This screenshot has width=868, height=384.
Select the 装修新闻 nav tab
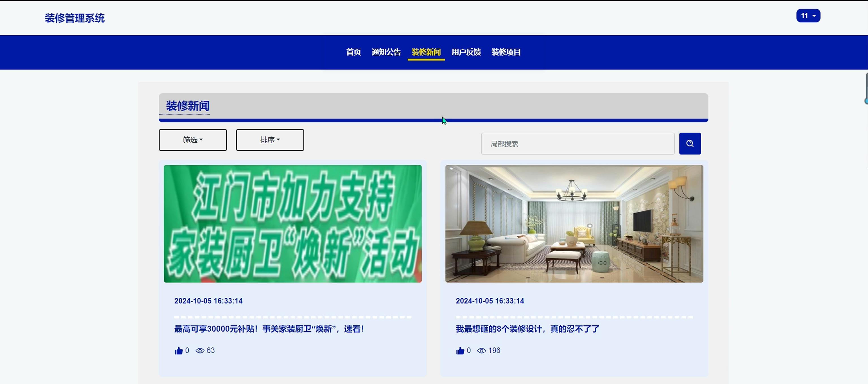click(426, 52)
